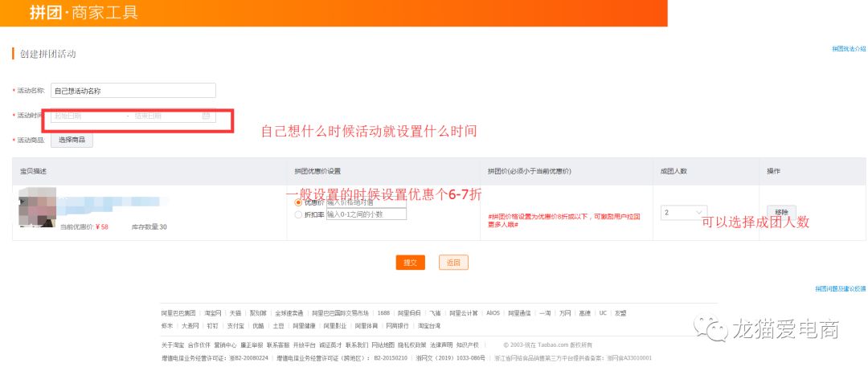The image size is (868, 367).
Task: Open the 聚划算 footer link
Action: coord(258,312)
